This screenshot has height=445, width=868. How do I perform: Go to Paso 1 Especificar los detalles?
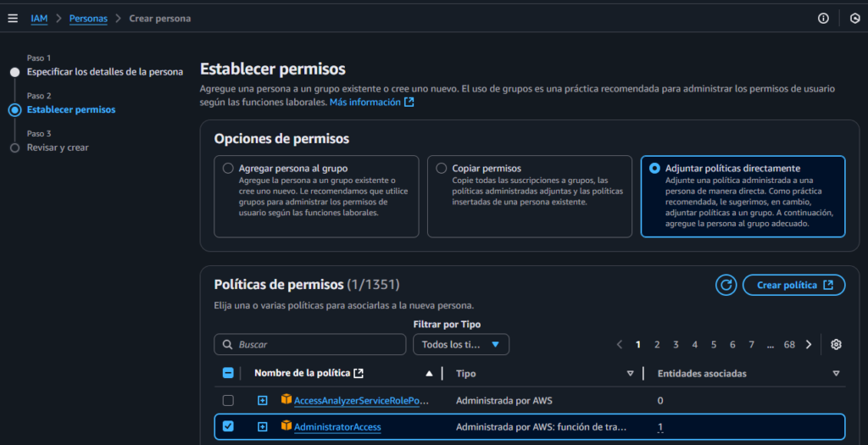click(104, 72)
